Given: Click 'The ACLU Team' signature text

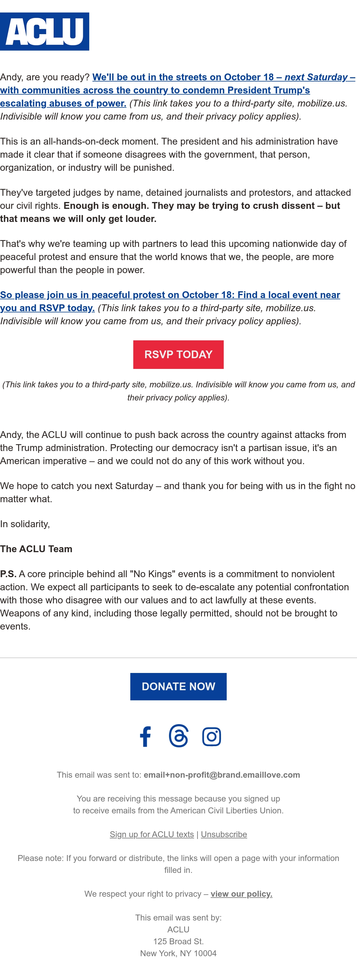Looking at the screenshot, I should tap(36, 549).
